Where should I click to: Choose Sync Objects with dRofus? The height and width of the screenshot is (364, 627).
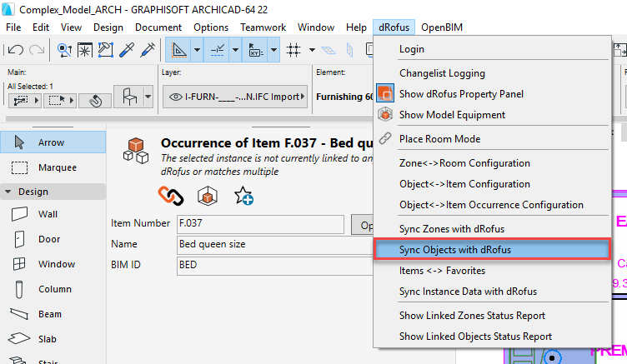click(x=454, y=249)
